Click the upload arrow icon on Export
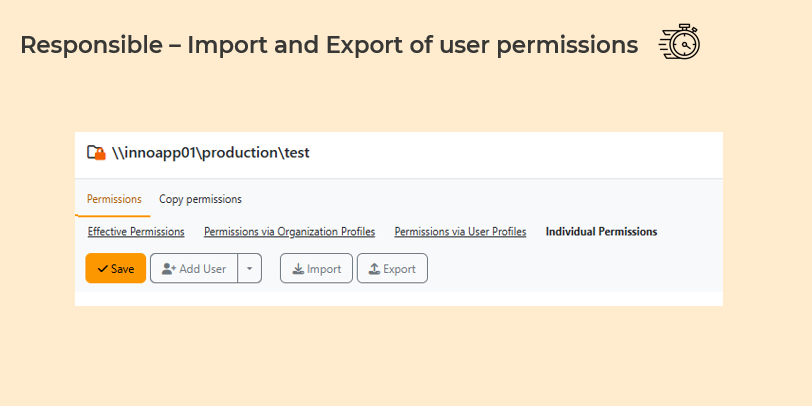The height and width of the screenshot is (406, 812). 374,269
